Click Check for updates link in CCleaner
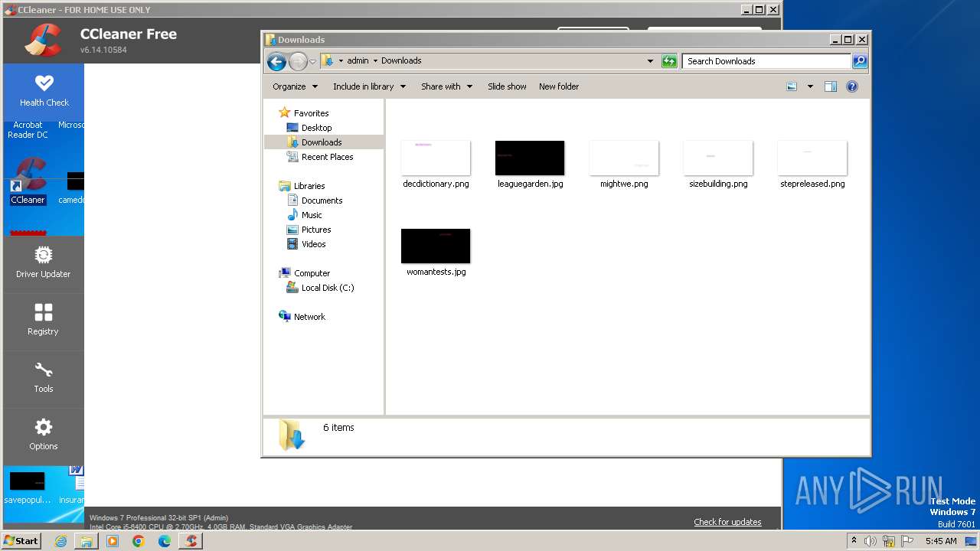The height and width of the screenshot is (551, 980). click(727, 522)
